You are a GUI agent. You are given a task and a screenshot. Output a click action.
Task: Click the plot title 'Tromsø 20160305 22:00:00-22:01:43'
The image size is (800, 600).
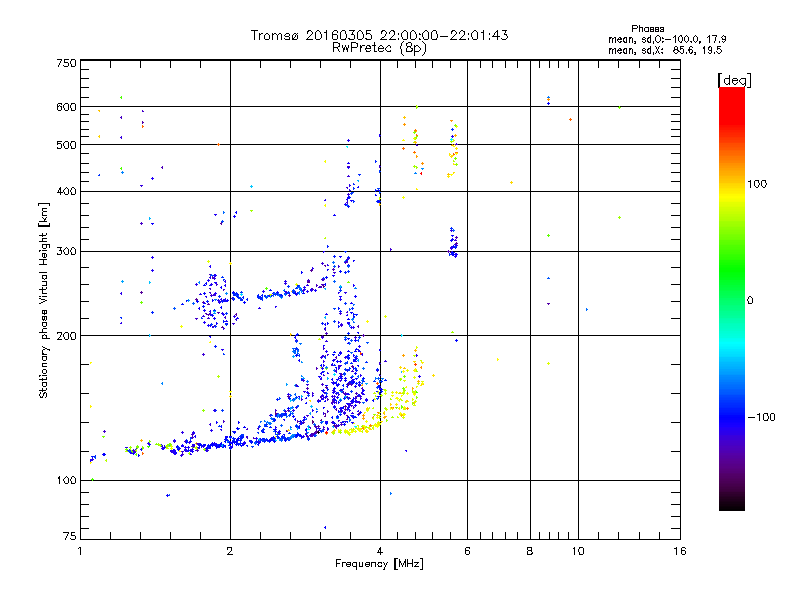click(379, 35)
